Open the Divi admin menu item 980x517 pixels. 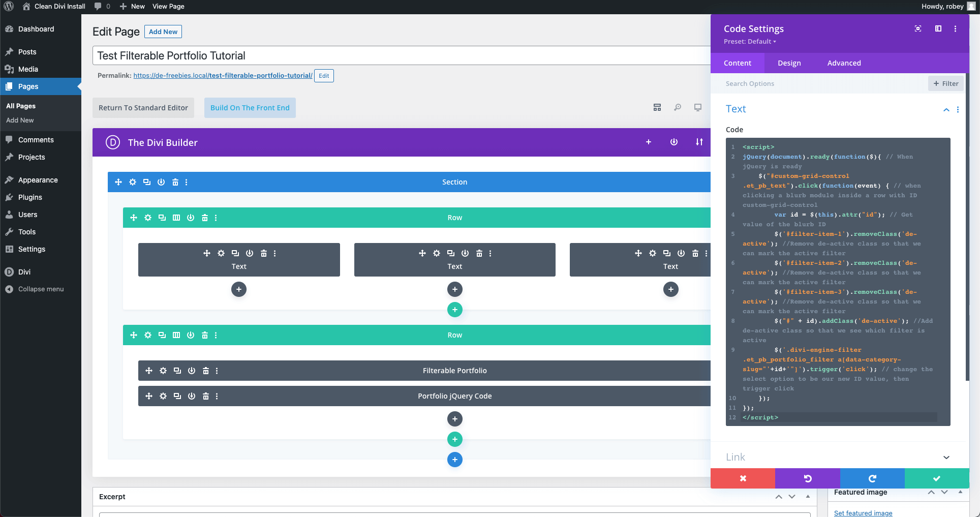[41, 272]
